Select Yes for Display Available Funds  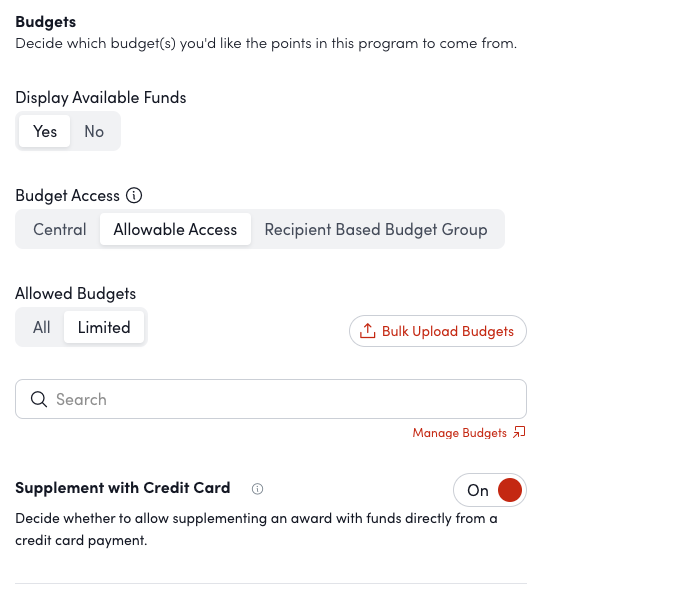[x=45, y=131]
